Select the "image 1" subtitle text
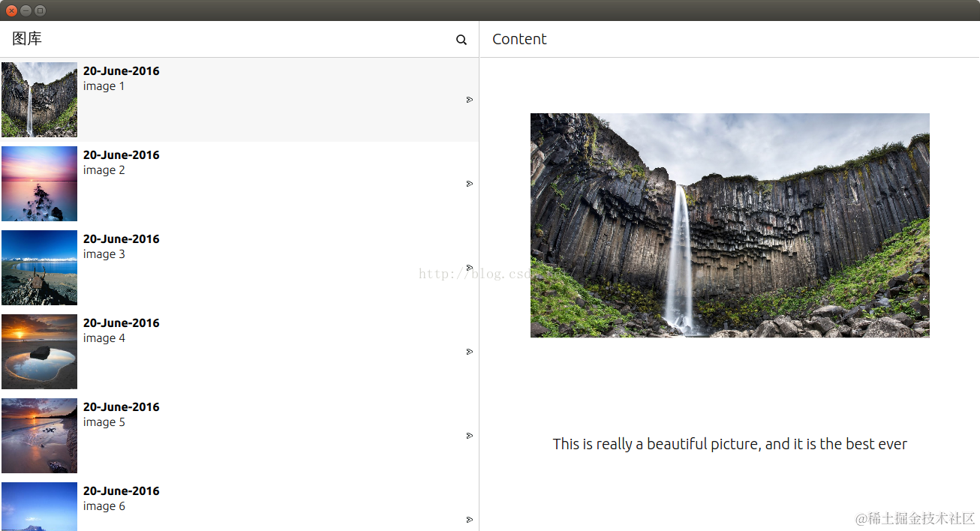 104,86
